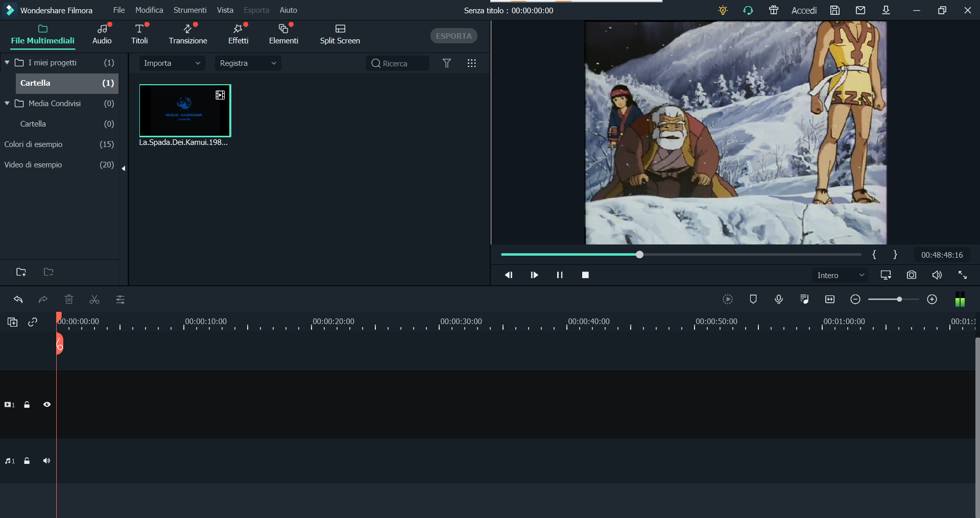Viewport: 980px width, 518px height.
Task: Click the download arrow icon
Action: click(x=886, y=10)
